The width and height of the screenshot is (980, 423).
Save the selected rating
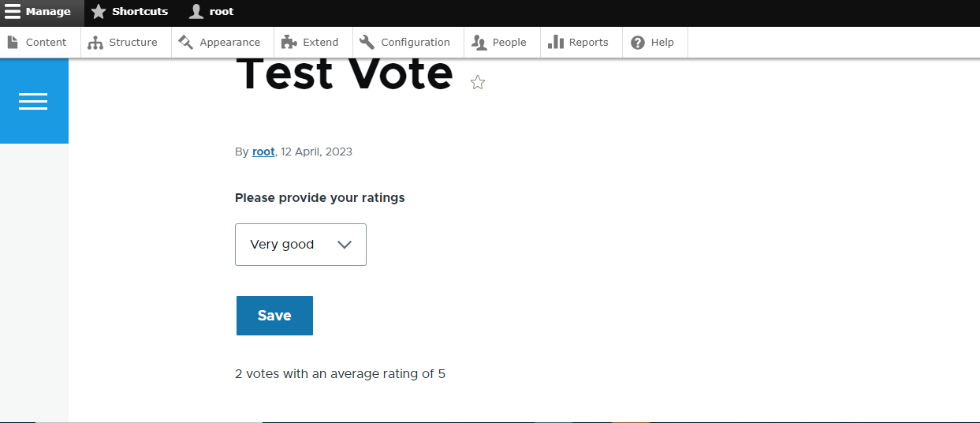274,316
